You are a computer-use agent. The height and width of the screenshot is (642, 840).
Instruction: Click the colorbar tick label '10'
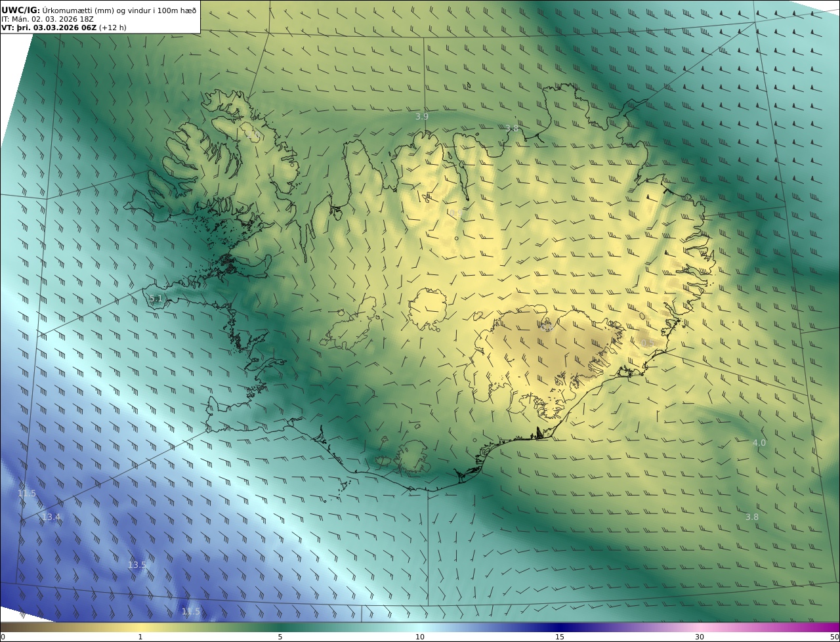click(420, 637)
